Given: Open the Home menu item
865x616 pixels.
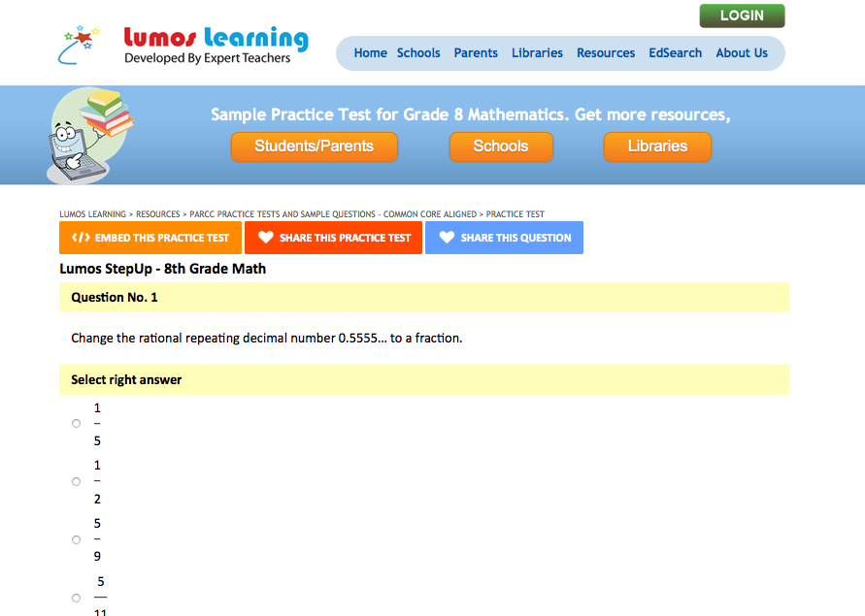Looking at the screenshot, I should point(370,53).
